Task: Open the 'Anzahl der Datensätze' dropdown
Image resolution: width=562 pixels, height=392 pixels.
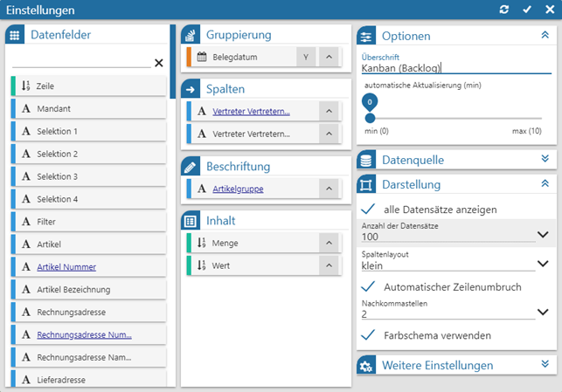Action: pyautogui.click(x=542, y=235)
